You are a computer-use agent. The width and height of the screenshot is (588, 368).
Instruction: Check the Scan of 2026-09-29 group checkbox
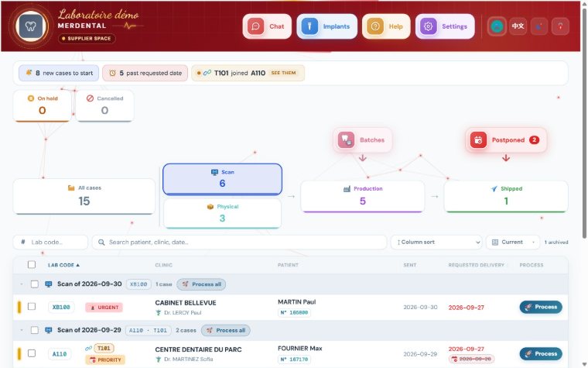pos(35,330)
